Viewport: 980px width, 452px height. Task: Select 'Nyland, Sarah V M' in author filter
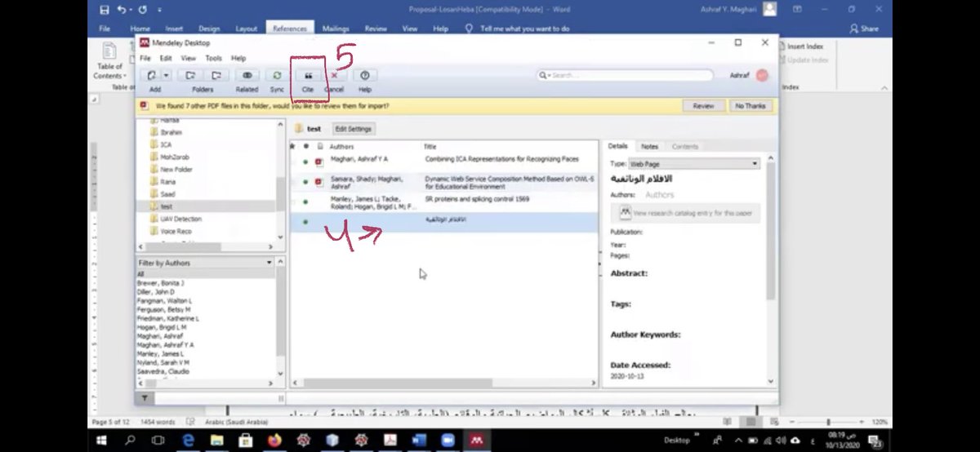pyautogui.click(x=163, y=363)
